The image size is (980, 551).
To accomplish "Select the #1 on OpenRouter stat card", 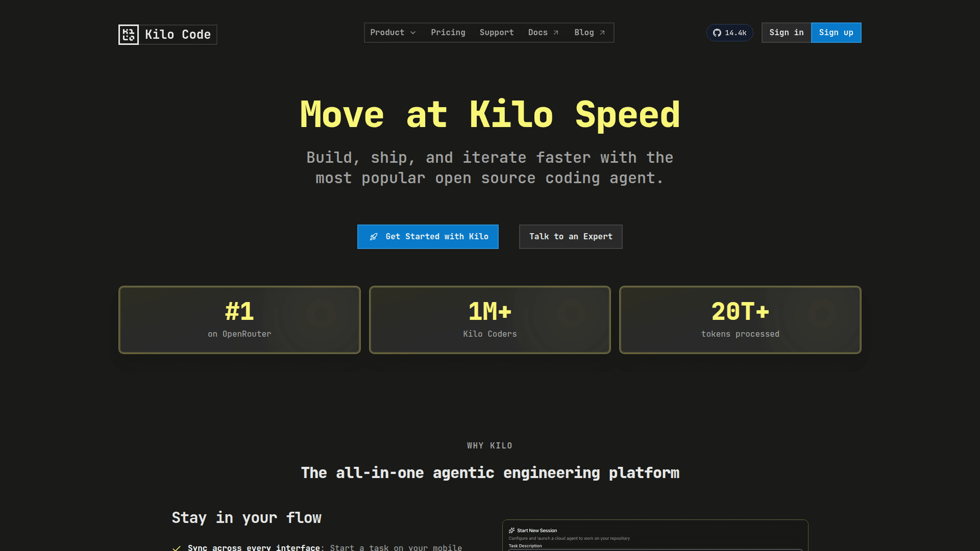I will coord(239,320).
